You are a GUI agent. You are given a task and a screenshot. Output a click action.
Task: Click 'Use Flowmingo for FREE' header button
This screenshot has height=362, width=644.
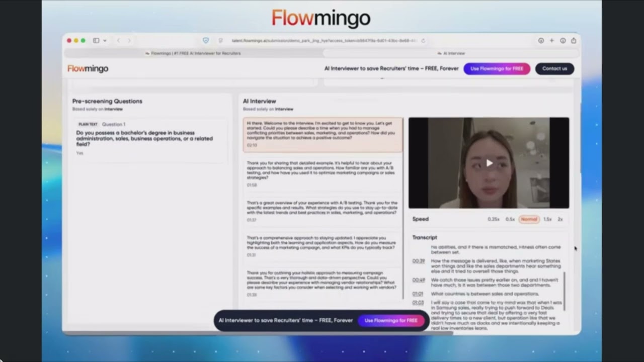497,68
